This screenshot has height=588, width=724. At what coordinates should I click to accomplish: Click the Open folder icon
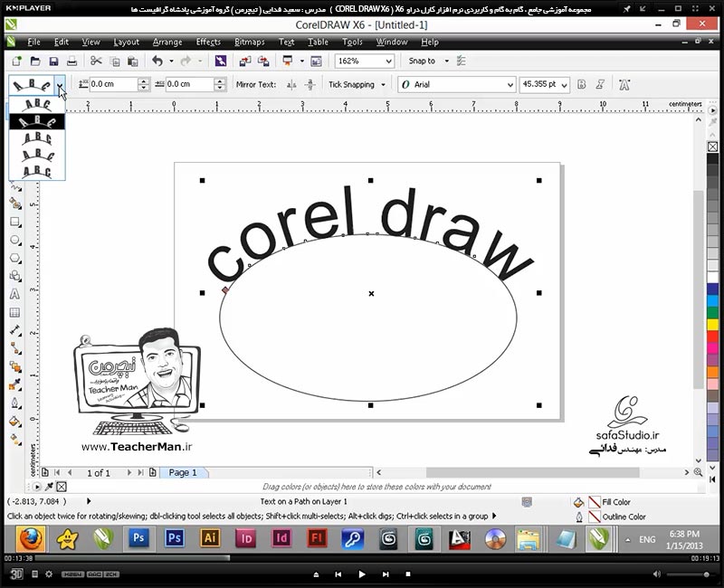[35, 61]
